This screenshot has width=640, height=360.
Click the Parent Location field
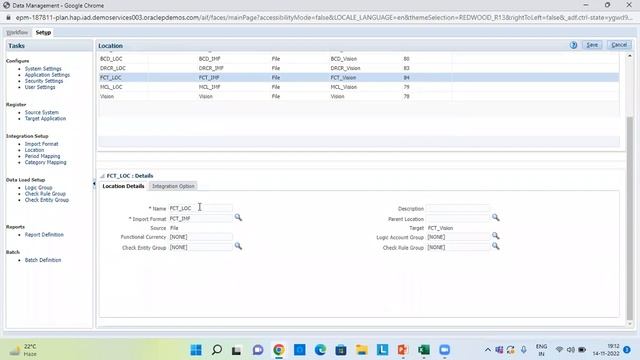click(458, 218)
